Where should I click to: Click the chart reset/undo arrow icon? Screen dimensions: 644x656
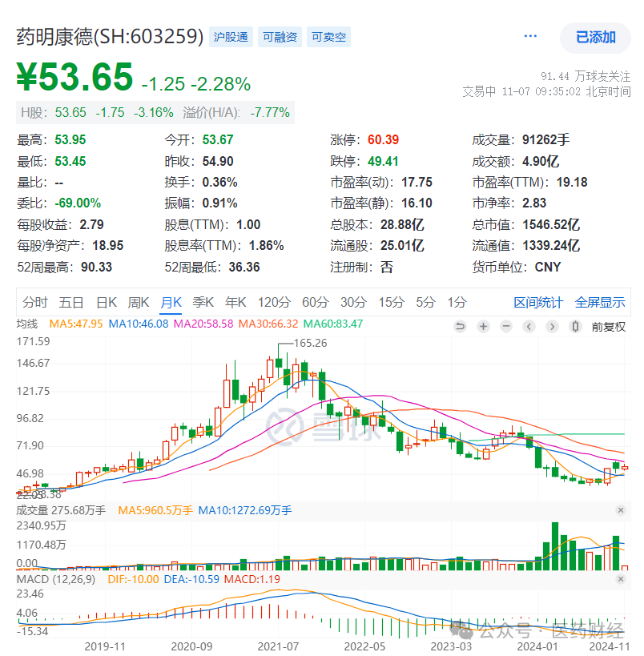pyautogui.click(x=460, y=327)
